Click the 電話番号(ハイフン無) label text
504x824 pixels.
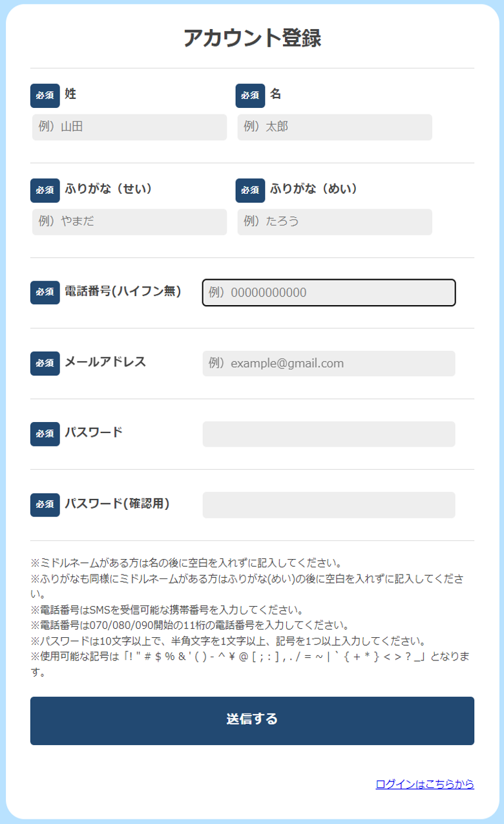(x=123, y=291)
